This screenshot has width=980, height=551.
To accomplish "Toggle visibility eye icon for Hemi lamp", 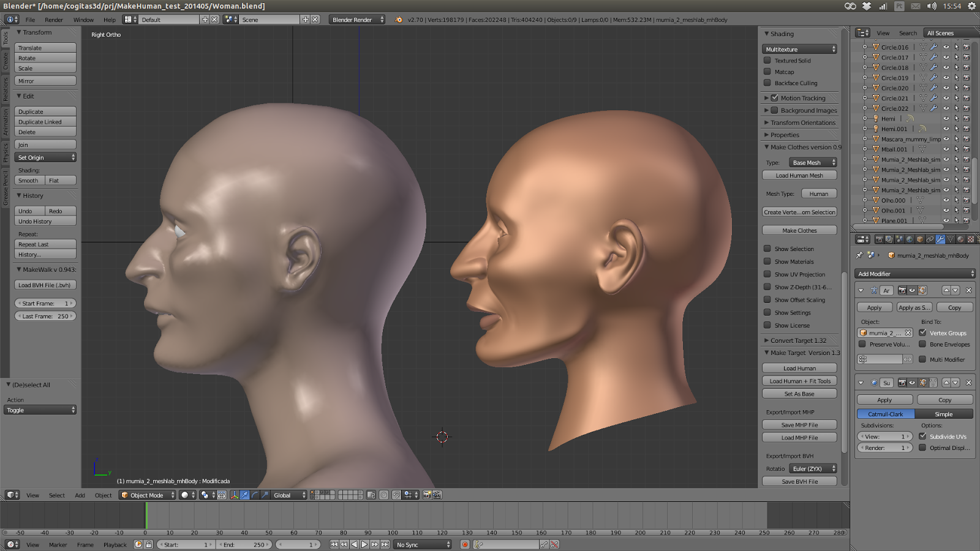I will (x=946, y=119).
